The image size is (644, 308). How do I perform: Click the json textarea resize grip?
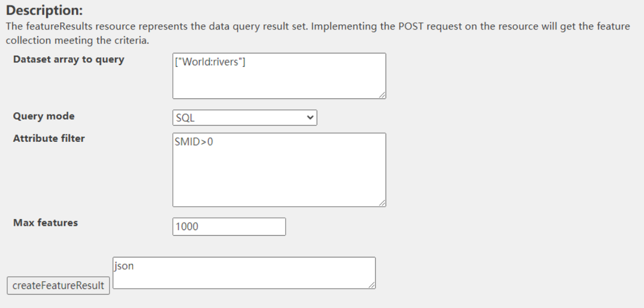372,285
